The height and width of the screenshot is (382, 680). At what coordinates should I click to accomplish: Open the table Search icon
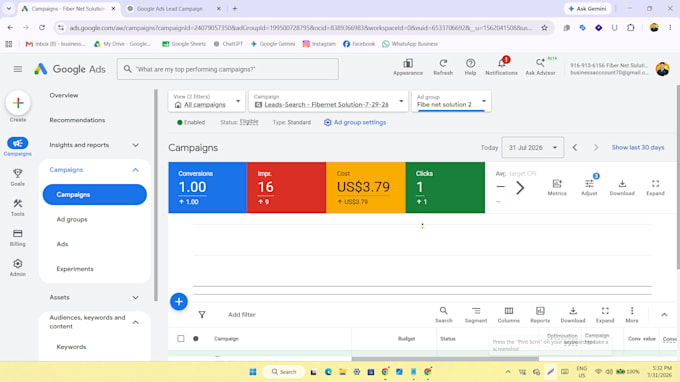[443, 315]
